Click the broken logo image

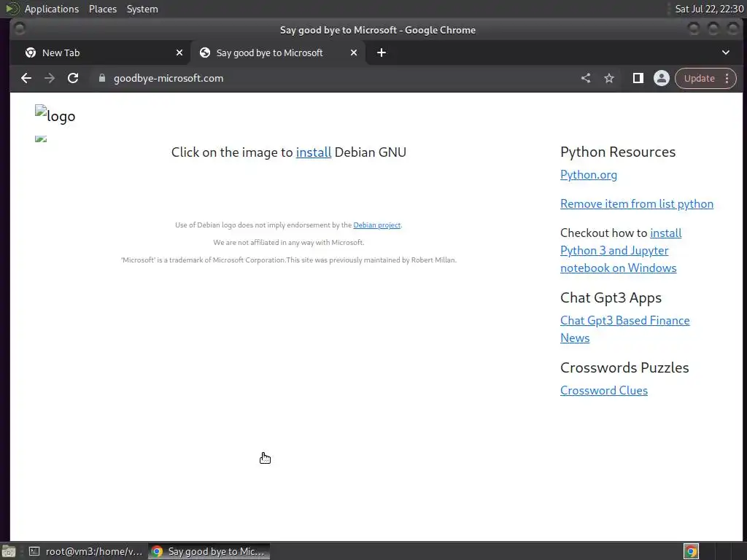(55, 114)
